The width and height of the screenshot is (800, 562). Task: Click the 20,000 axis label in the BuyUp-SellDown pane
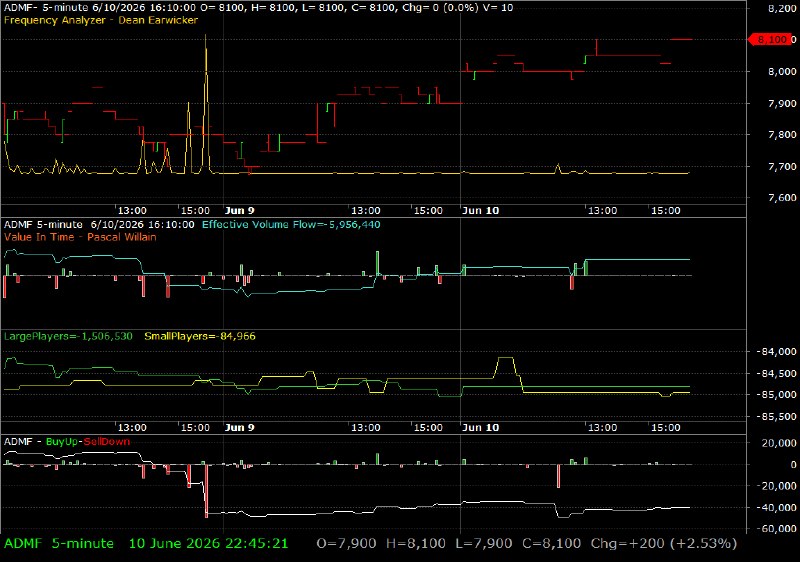pyautogui.click(x=779, y=443)
